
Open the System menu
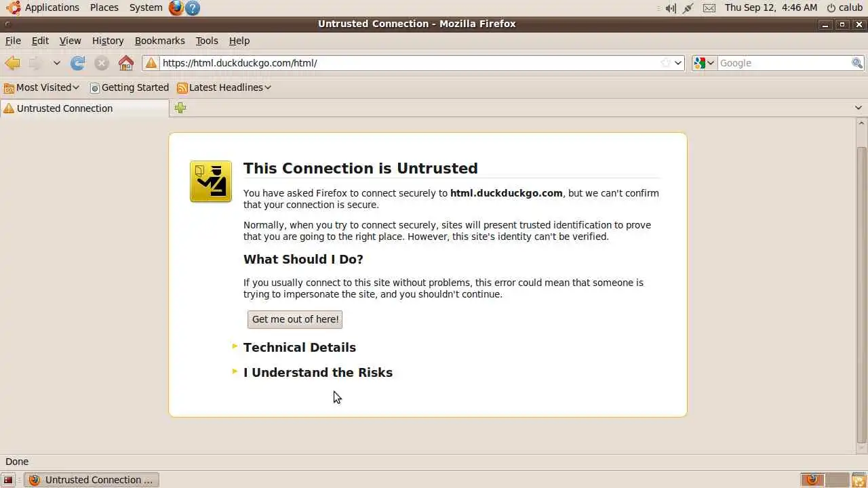[x=146, y=7]
